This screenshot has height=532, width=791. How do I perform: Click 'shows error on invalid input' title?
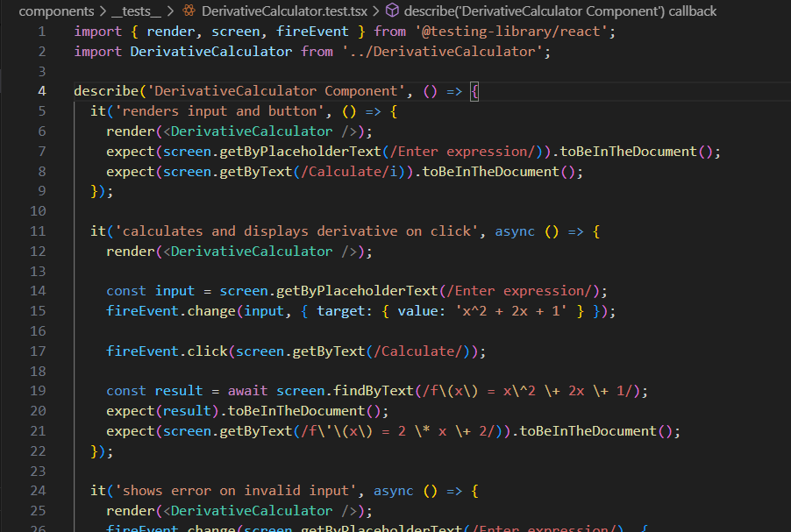tap(236, 491)
